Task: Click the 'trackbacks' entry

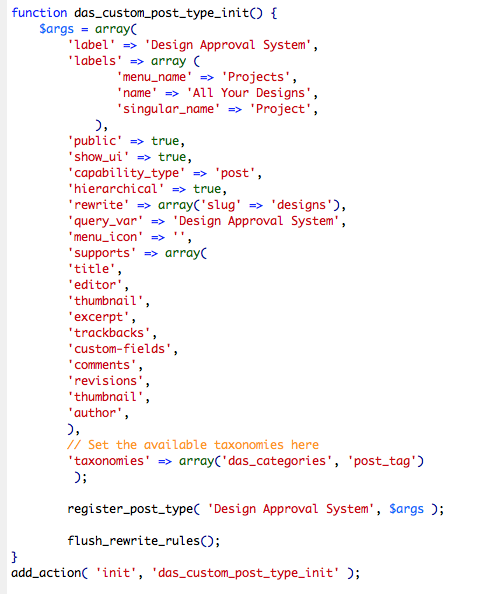Action: tap(109, 333)
